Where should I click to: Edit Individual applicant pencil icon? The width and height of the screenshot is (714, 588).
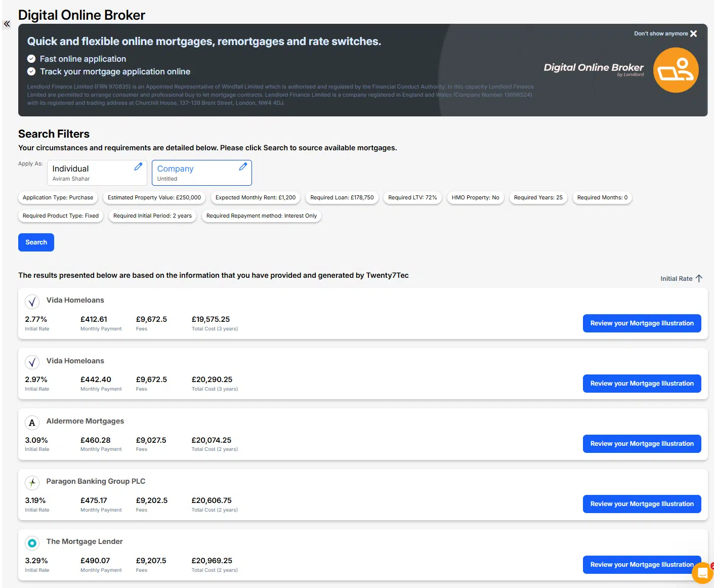click(138, 166)
